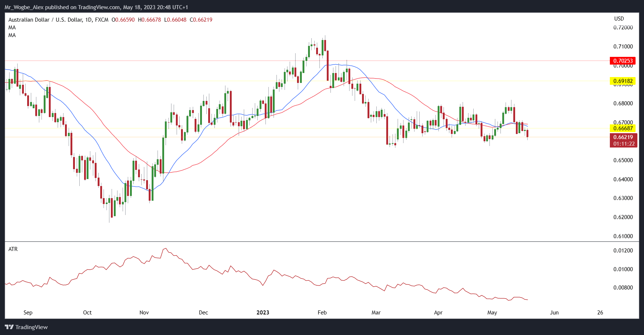This screenshot has width=644, height=335.
Task: Click the high value H0.66678
Action: tap(149, 20)
